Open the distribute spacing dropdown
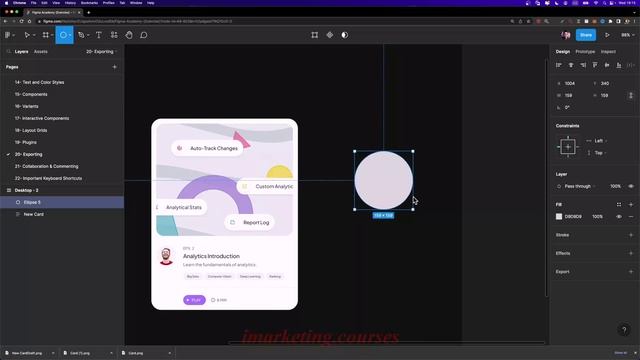 (x=631, y=65)
